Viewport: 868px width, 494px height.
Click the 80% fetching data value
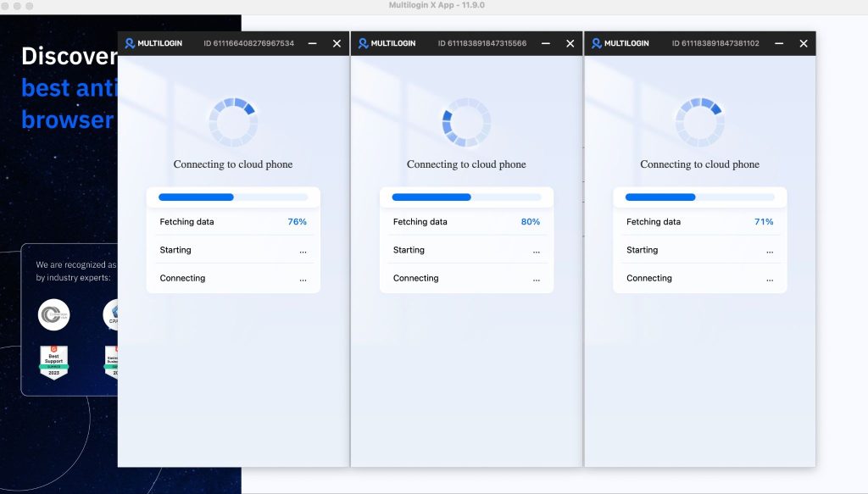coord(531,222)
